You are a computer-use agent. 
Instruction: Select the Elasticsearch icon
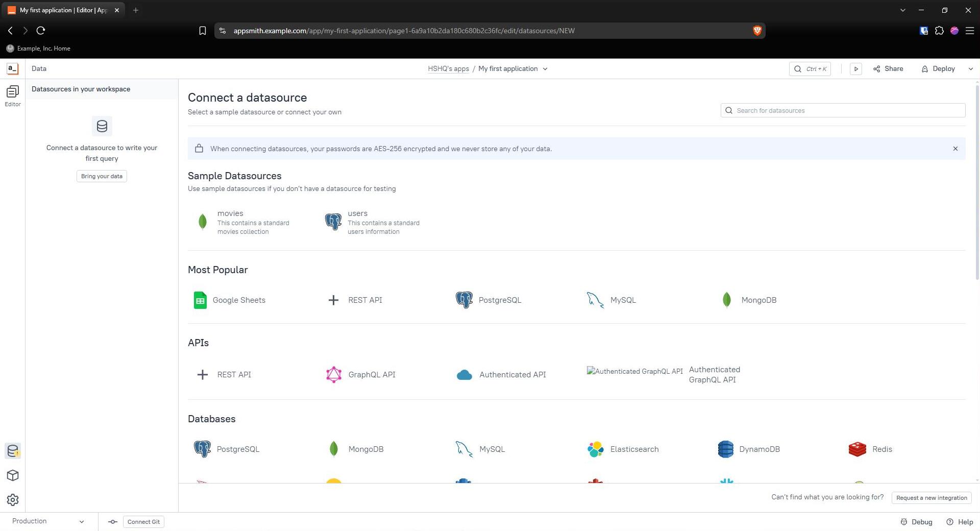(595, 449)
